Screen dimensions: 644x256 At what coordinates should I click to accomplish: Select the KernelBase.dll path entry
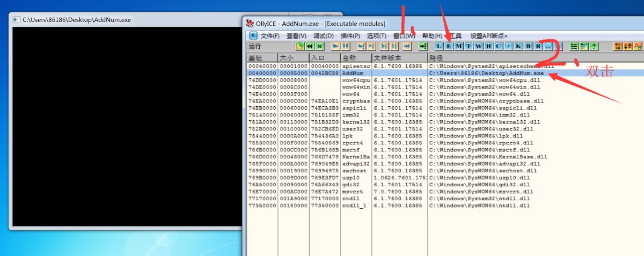pos(488,157)
